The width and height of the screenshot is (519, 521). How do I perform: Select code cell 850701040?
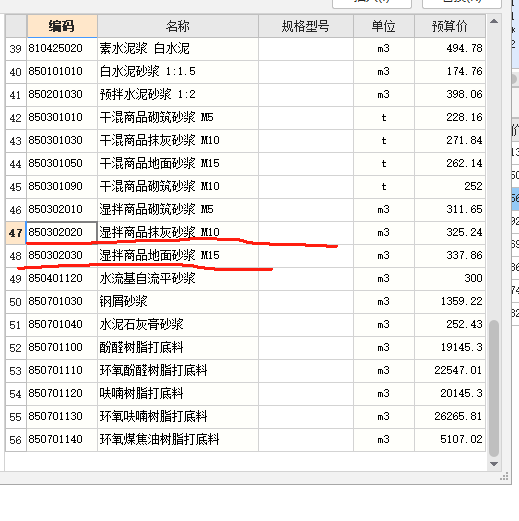pos(62,325)
